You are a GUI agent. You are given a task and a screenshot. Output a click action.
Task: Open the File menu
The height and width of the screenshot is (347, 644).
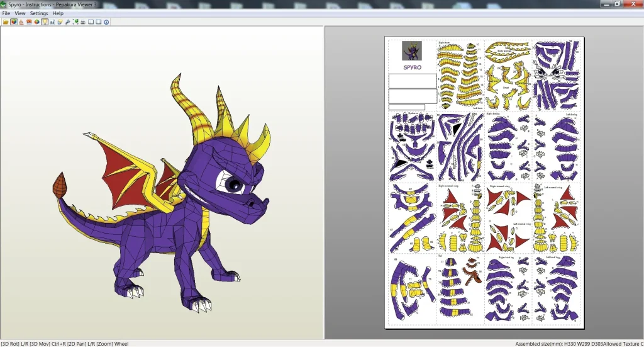coord(6,13)
